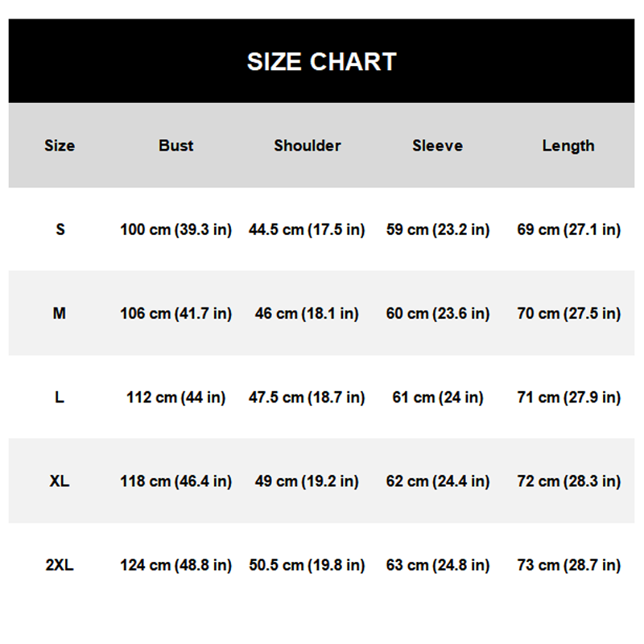
Task: Click the SIZE CHART title
Action: (x=321, y=62)
